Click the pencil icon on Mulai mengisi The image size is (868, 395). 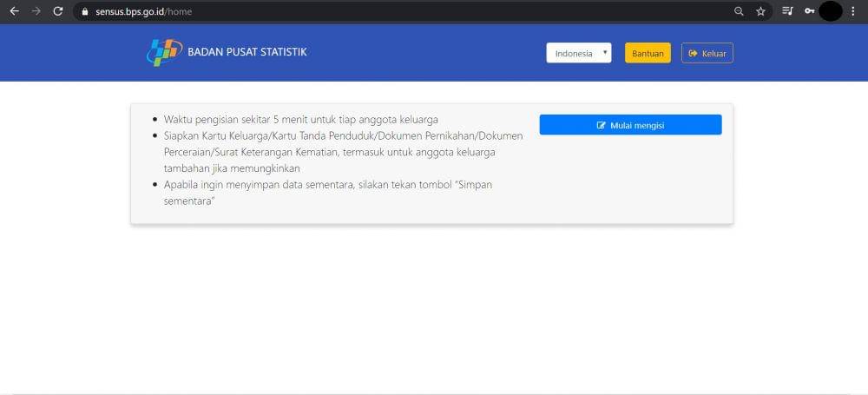point(601,125)
